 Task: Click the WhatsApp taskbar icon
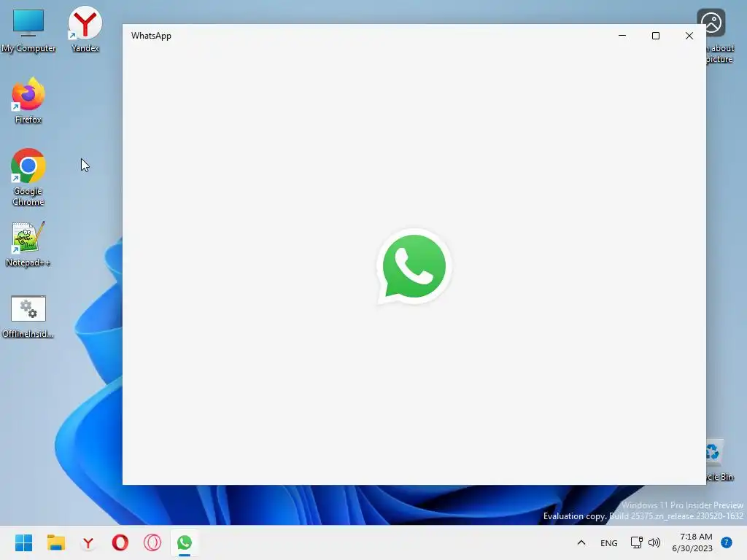pos(185,542)
